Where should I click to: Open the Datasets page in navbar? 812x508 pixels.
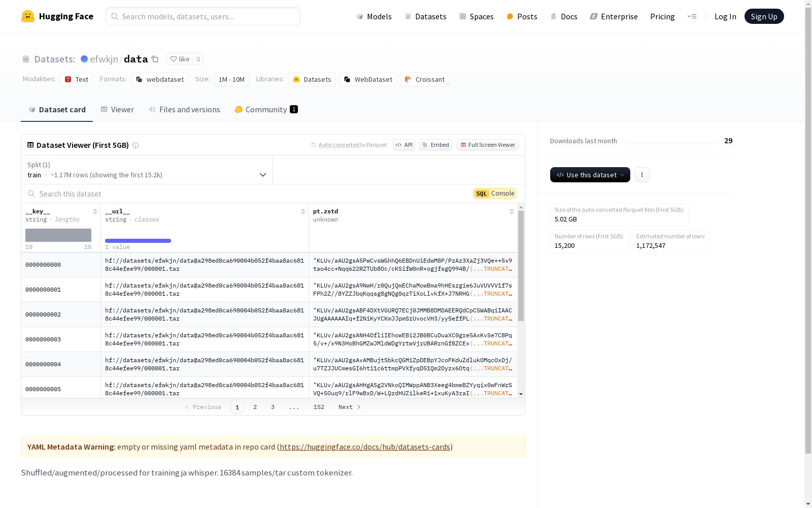(425, 16)
